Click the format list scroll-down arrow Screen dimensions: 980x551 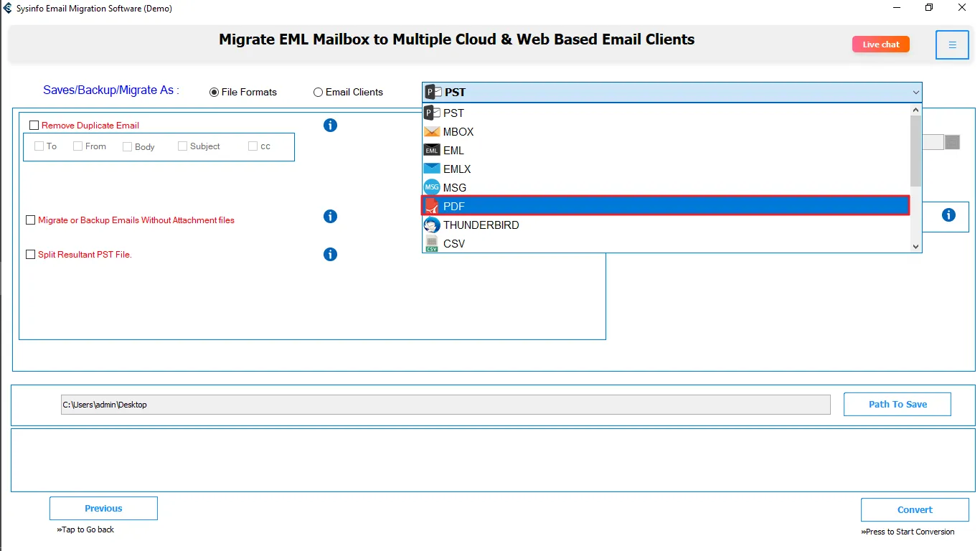pyautogui.click(x=915, y=246)
